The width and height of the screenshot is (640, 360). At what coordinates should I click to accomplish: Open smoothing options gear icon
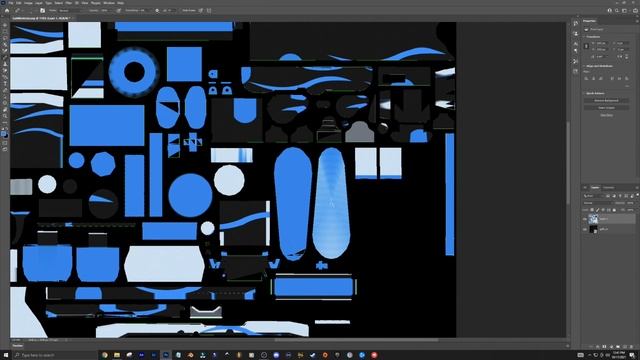(157, 11)
